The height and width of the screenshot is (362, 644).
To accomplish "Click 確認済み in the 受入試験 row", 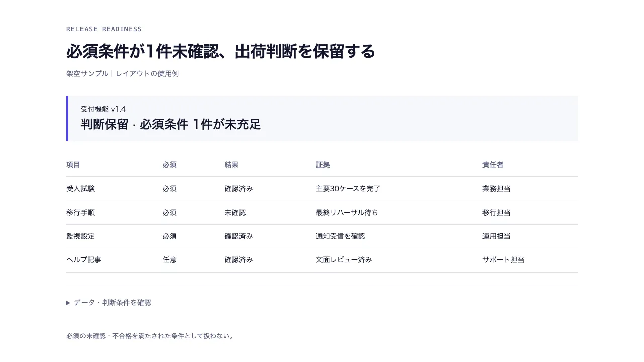I will [238, 189].
